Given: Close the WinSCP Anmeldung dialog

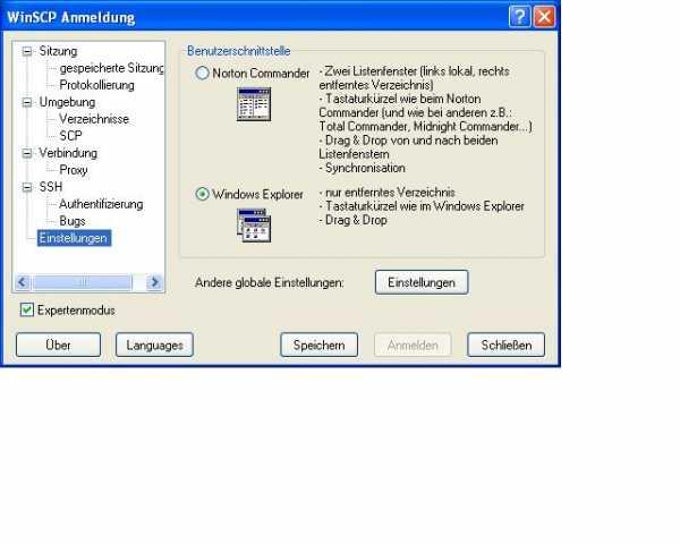Looking at the screenshot, I should pos(544,17).
